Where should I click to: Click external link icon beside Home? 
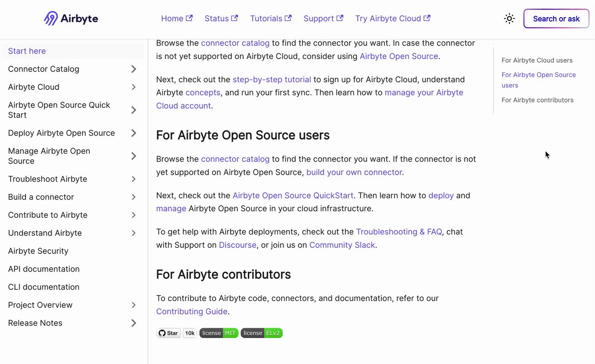[189, 18]
